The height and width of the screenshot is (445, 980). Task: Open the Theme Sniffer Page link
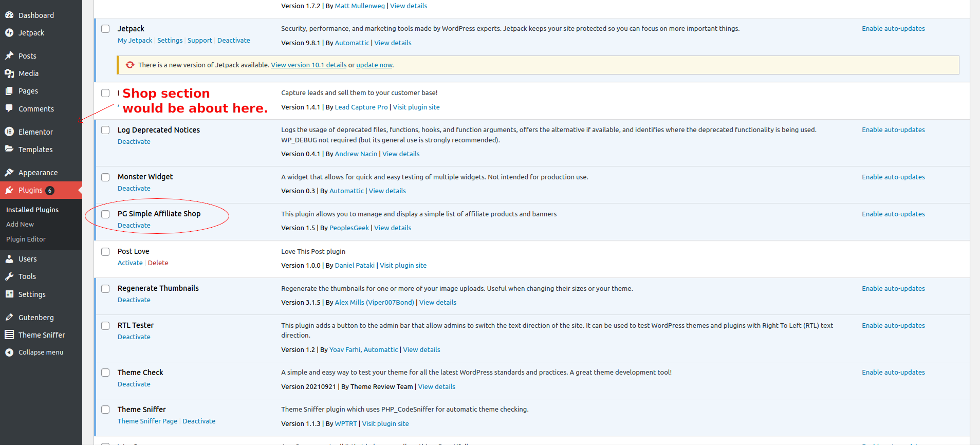click(147, 421)
